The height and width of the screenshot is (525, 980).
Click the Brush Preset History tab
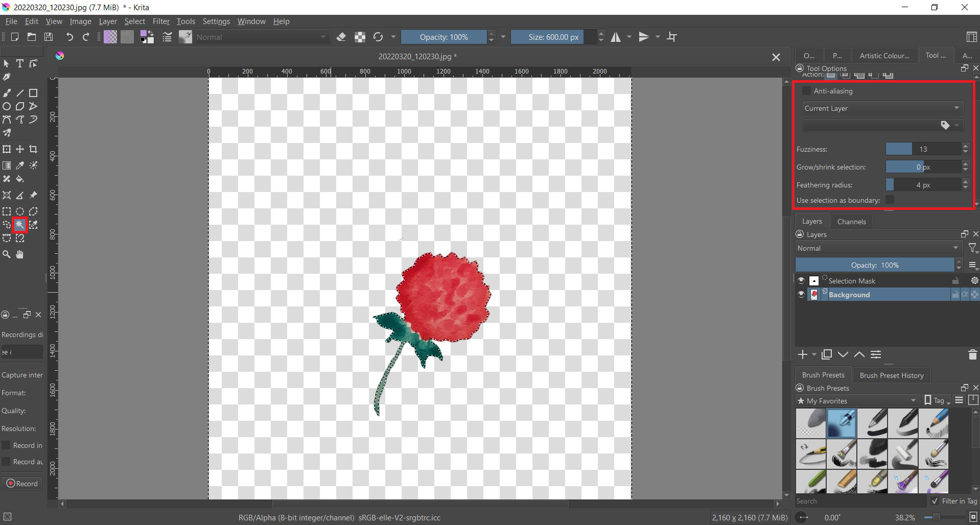892,375
